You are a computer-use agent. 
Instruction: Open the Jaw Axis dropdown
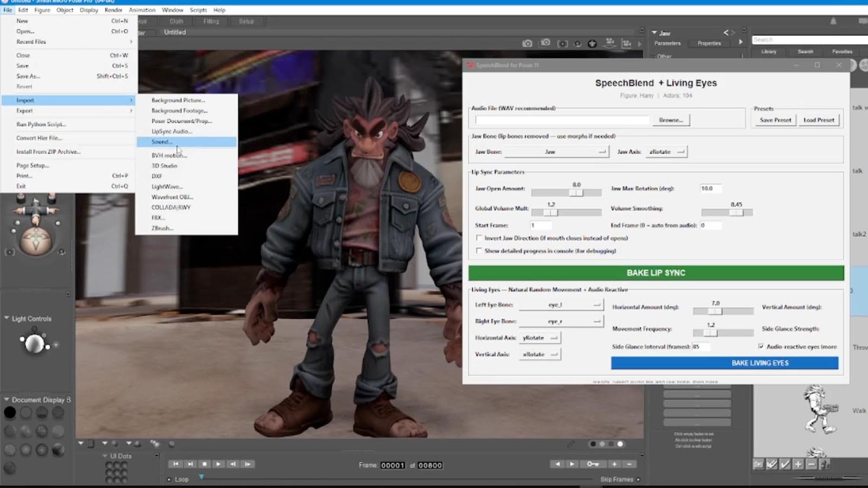pos(667,152)
